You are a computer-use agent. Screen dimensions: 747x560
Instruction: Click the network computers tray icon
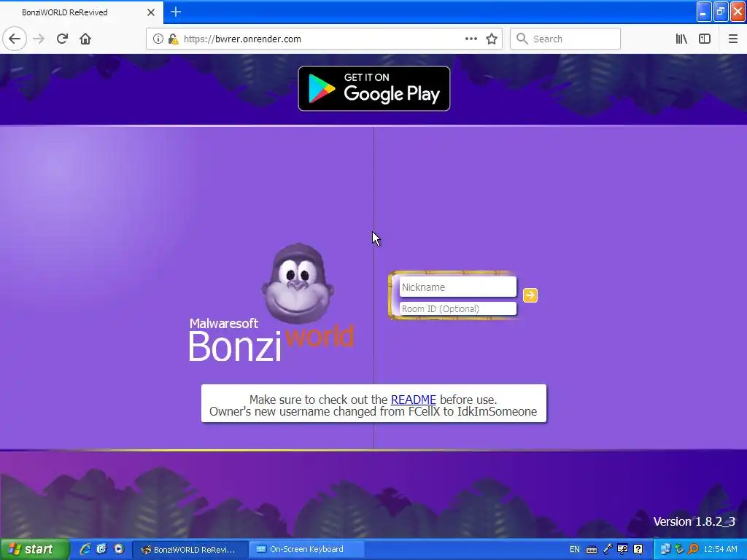pyautogui.click(x=665, y=550)
